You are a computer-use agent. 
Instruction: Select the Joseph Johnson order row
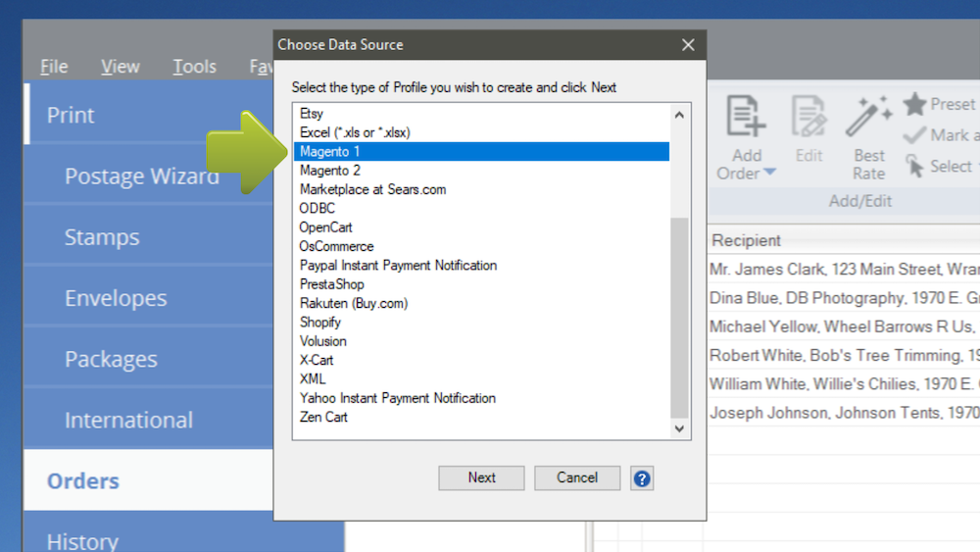[844, 413]
